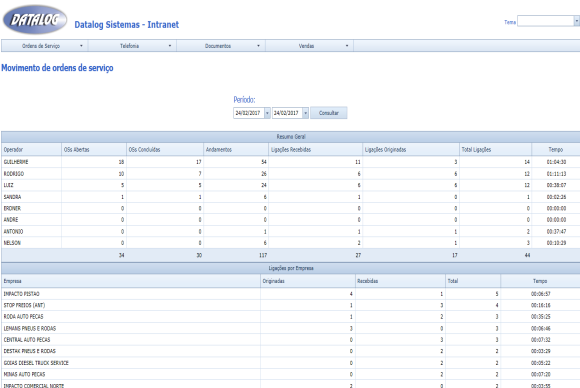This screenshot has width=580, height=388.
Task: Click the Ligações por Empresa section header
Action: click(291, 268)
